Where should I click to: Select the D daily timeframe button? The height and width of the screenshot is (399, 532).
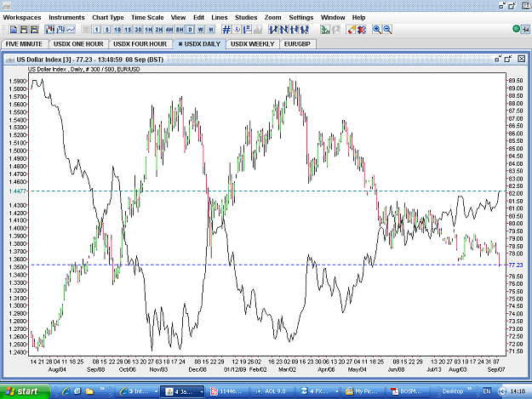(x=191, y=30)
